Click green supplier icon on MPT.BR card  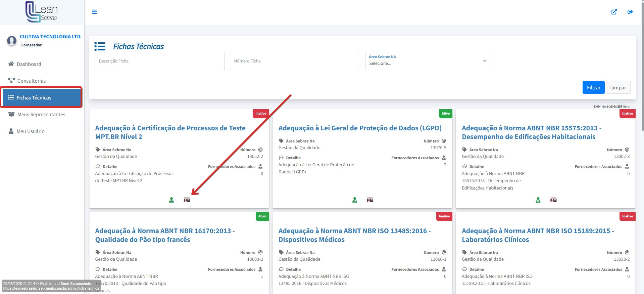[x=171, y=200]
